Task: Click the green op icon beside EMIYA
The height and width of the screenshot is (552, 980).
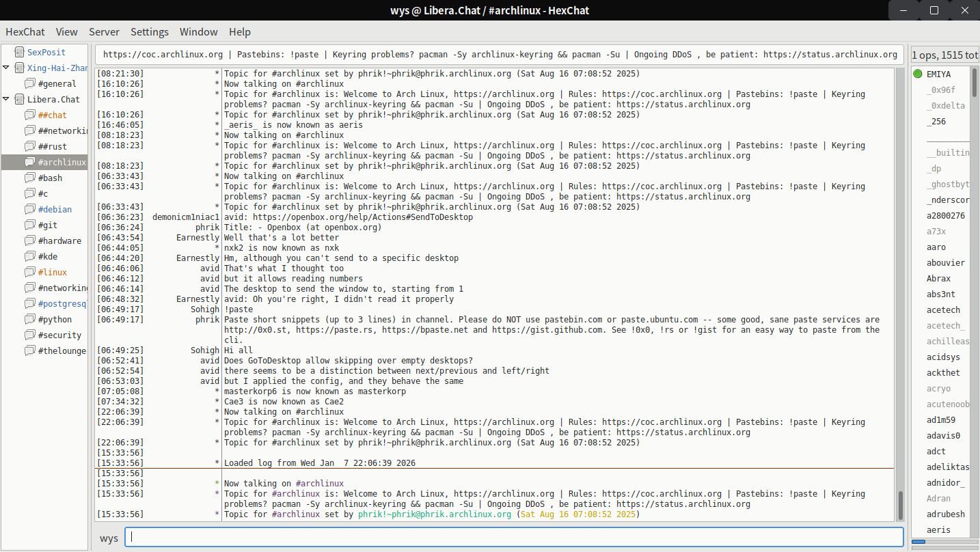Action: coord(918,74)
